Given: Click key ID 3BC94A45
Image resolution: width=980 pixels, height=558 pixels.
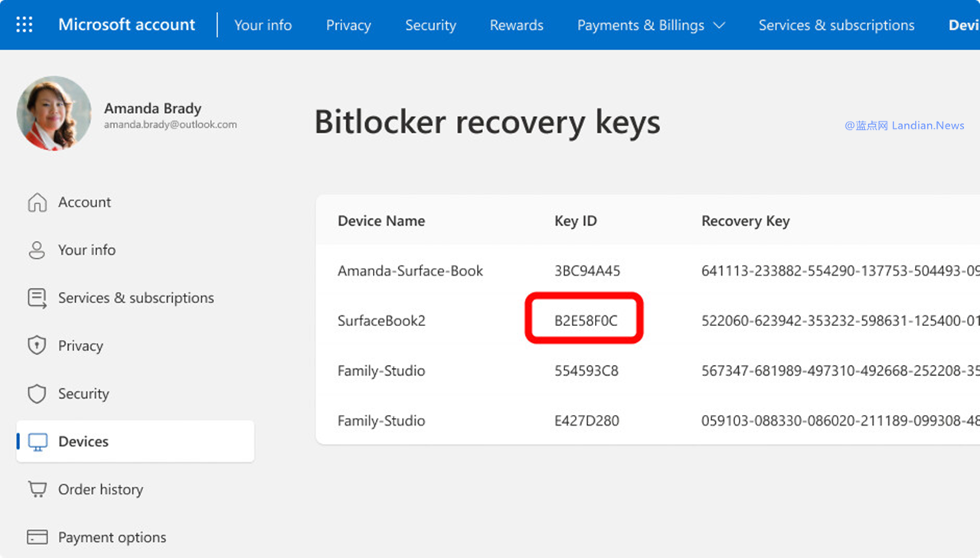Looking at the screenshot, I should pyautogui.click(x=587, y=271).
